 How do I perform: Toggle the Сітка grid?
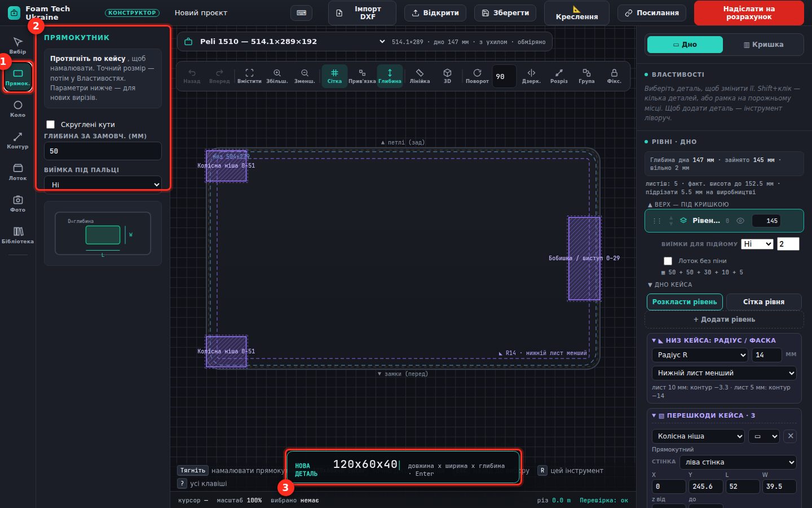point(334,76)
